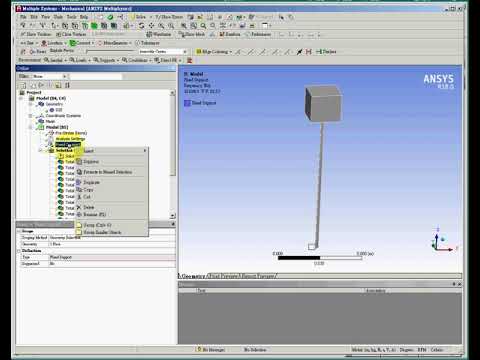This screenshot has width=480, height=360.
Task: Open the Miscellaneous dropdown
Action: (114, 43)
